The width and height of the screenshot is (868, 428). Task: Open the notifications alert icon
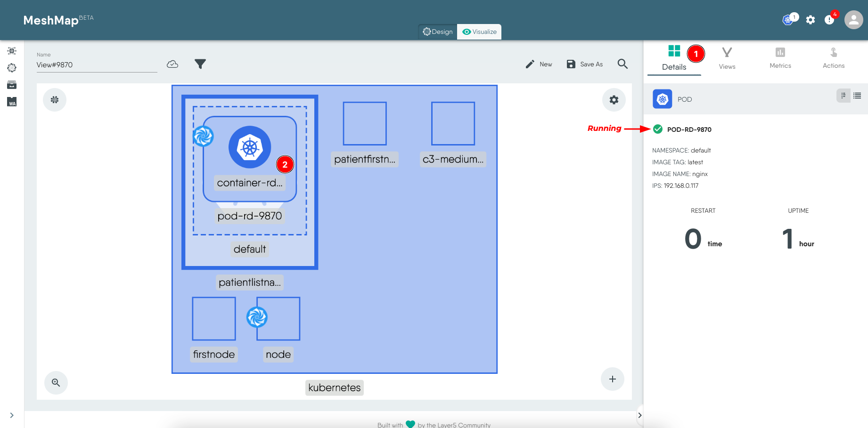829,20
